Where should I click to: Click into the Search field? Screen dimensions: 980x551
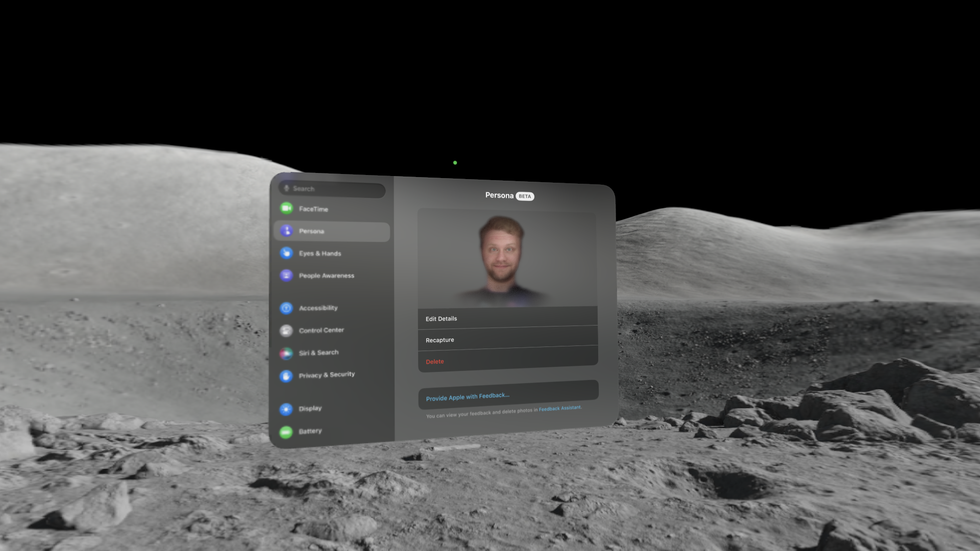(x=332, y=189)
